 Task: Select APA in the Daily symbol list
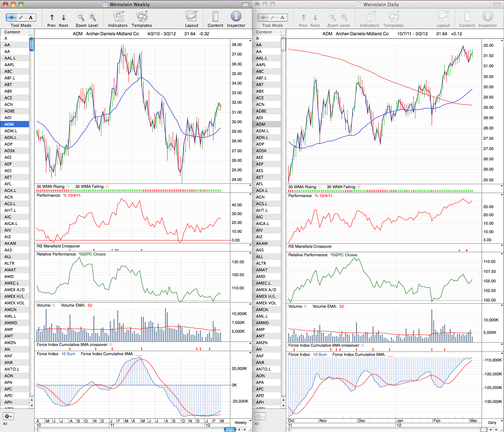(x=267, y=382)
